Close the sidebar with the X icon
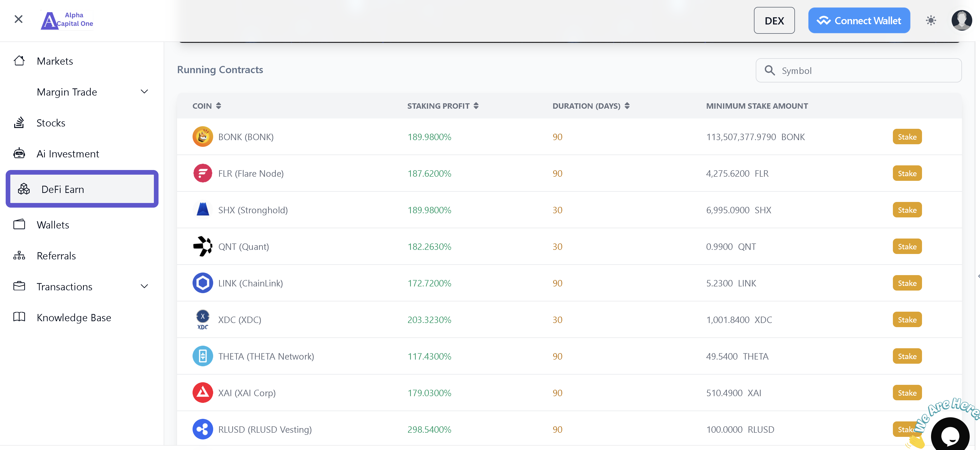This screenshot has height=450, width=980. (x=18, y=19)
